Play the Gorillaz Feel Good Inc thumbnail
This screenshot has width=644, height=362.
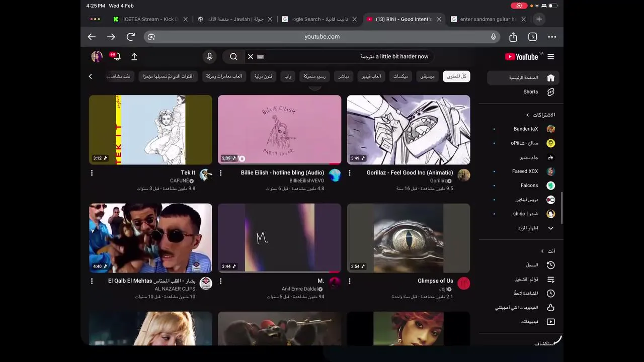(409, 130)
